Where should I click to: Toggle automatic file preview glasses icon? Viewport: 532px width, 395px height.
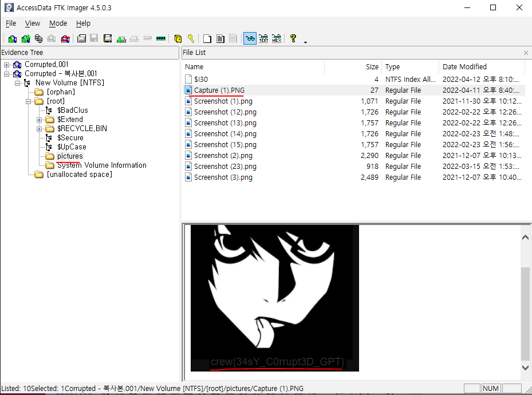click(x=250, y=39)
